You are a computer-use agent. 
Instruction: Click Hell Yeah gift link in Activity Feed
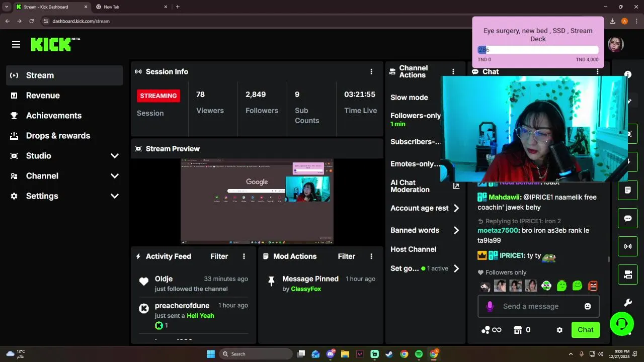tap(200, 316)
